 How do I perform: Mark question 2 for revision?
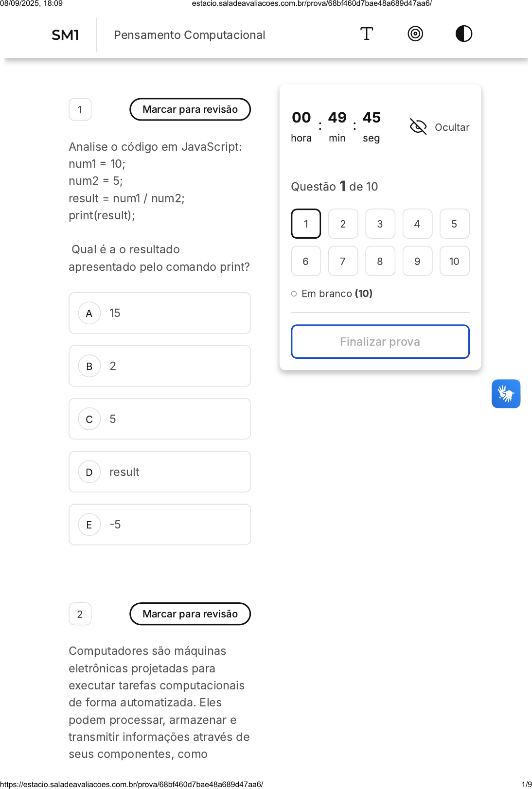[x=190, y=614]
